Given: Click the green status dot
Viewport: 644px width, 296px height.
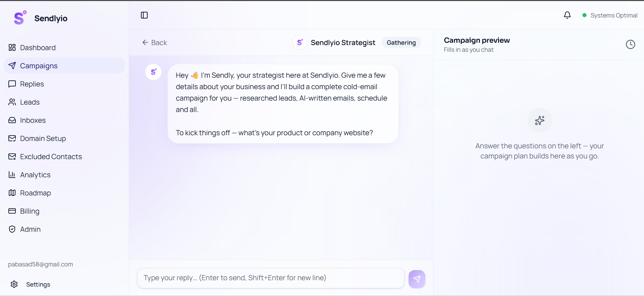Looking at the screenshot, I should (x=584, y=15).
